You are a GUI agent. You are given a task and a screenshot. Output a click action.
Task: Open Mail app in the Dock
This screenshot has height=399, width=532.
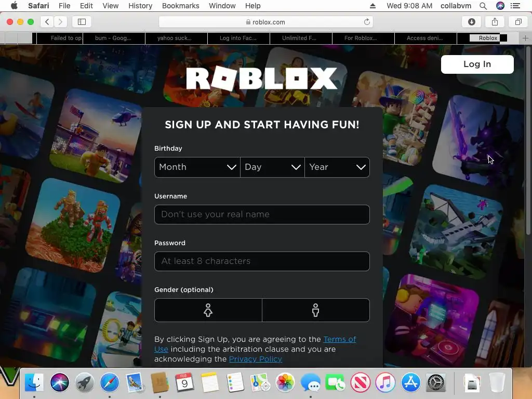(135, 382)
